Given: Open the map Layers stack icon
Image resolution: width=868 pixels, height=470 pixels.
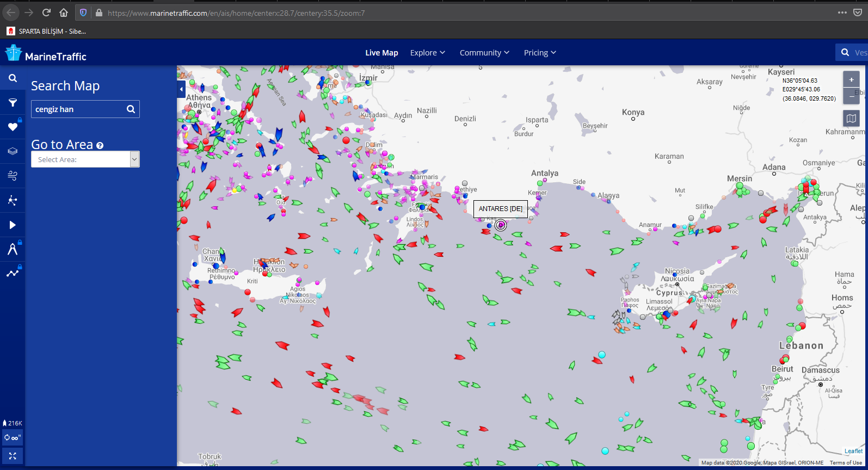Looking at the screenshot, I should point(13,151).
